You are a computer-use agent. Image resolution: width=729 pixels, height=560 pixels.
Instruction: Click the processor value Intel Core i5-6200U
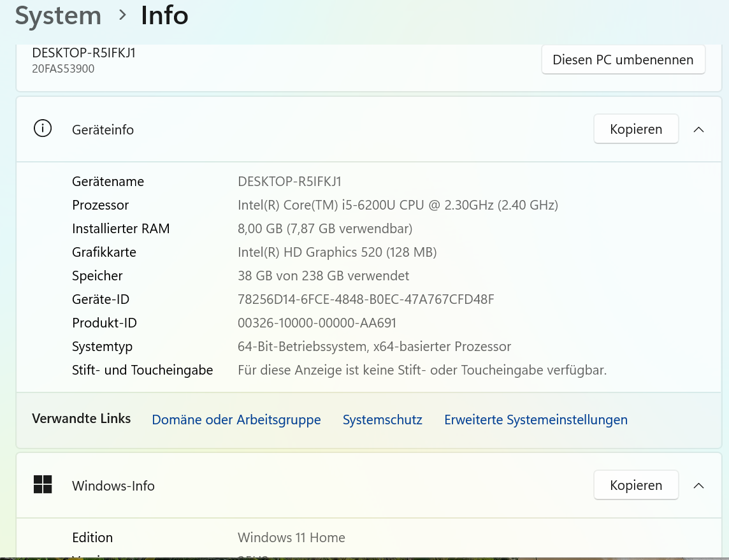(x=398, y=205)
